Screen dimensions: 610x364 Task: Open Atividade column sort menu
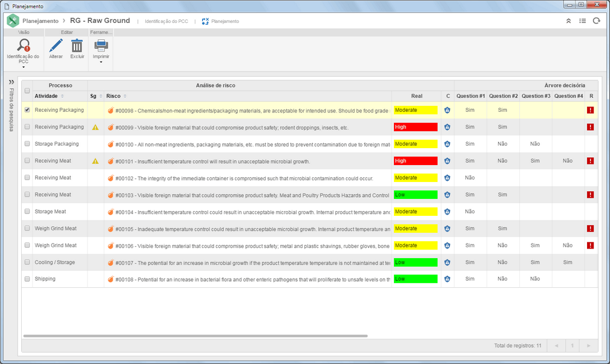(x=62, y=96)
